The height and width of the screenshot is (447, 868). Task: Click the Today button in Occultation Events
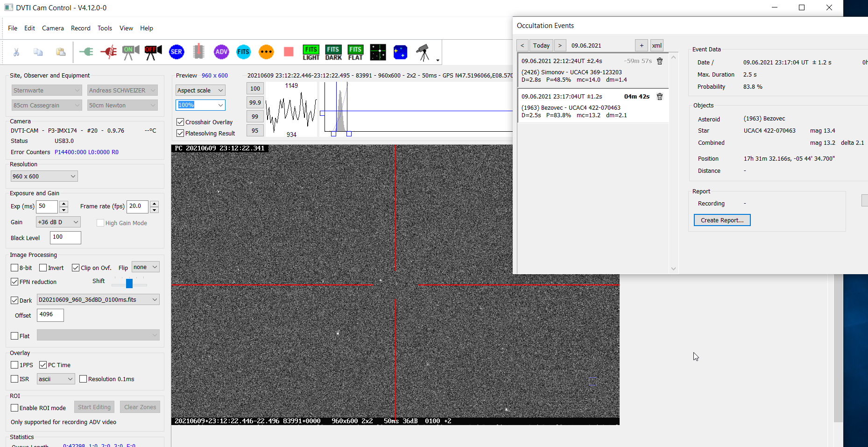pyautogui.click(x=541, y=45)
